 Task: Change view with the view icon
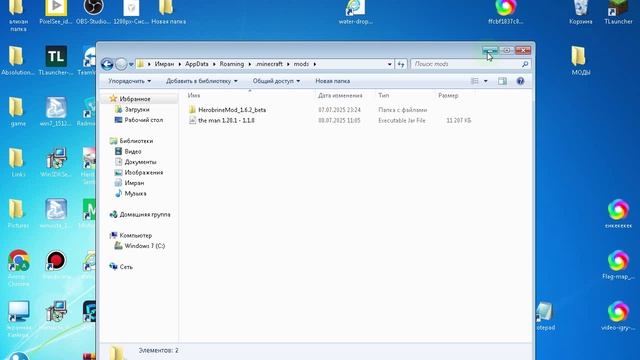(x=474, y=81)
